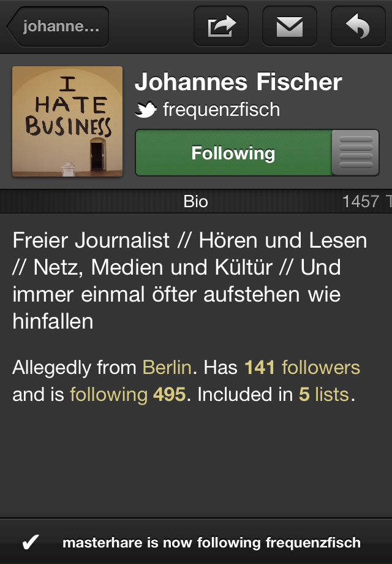This screenshot has height=564, width=392.
Task: Tap checkmark icon in notification bar
Action: click(x=31, y=542)
